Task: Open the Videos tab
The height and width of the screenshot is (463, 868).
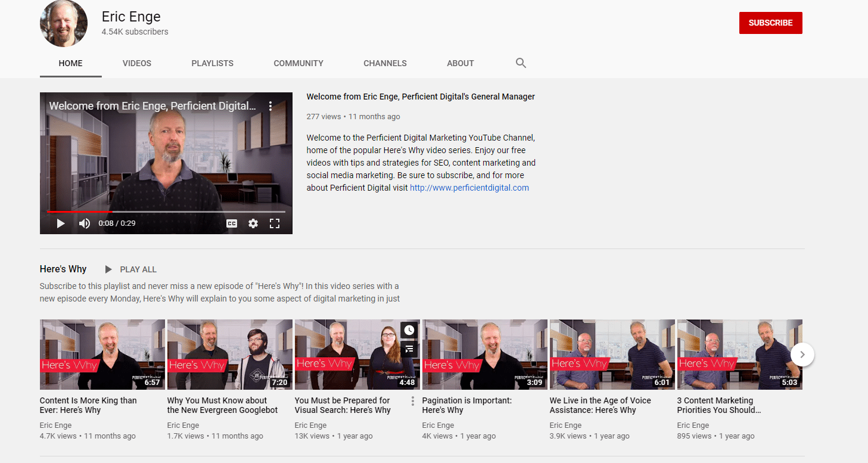Action: point(137,63)
